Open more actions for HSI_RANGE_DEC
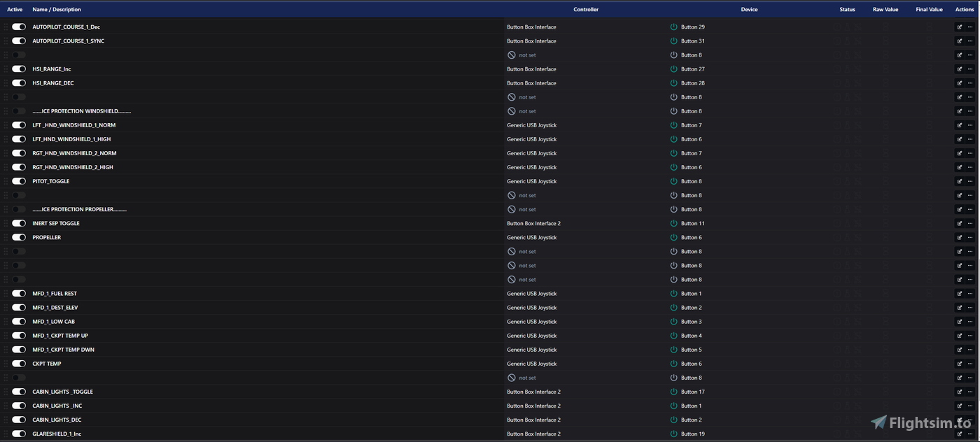The height and width of the screenshot is (442, 980). (x=970, y=83)
